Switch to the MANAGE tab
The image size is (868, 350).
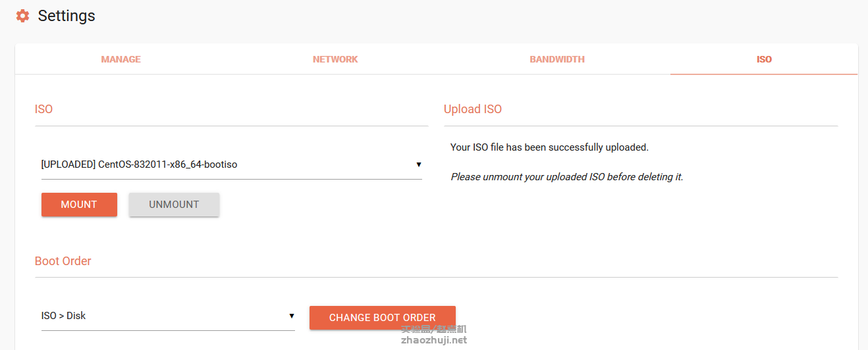121,59
